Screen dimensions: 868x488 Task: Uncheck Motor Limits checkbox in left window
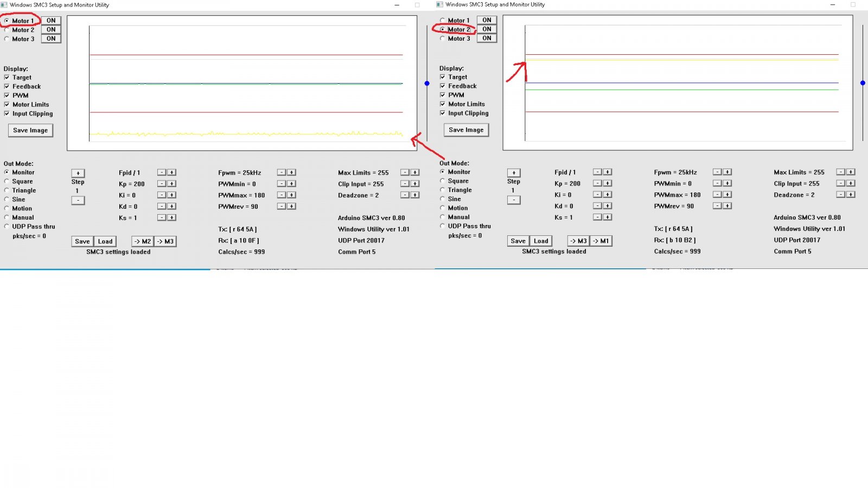7,105
